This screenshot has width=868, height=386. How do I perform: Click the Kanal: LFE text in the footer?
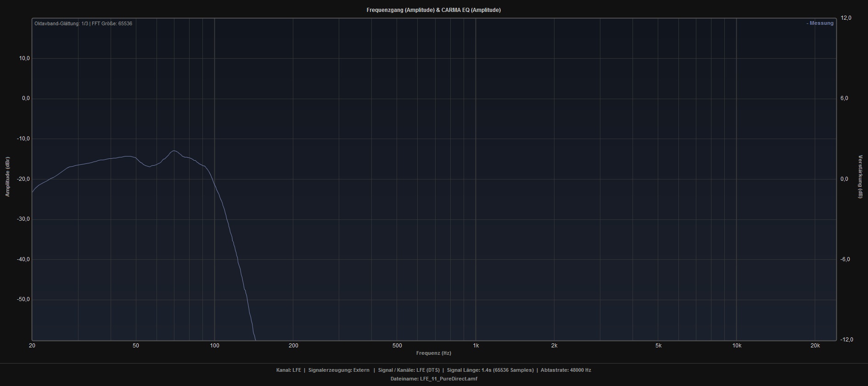(288, 370)
